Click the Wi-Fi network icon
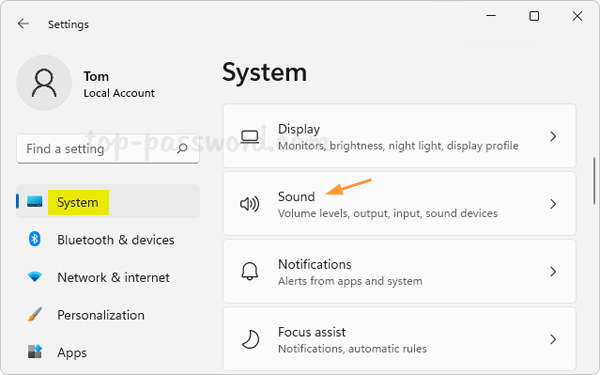 (x=34, y=277)
